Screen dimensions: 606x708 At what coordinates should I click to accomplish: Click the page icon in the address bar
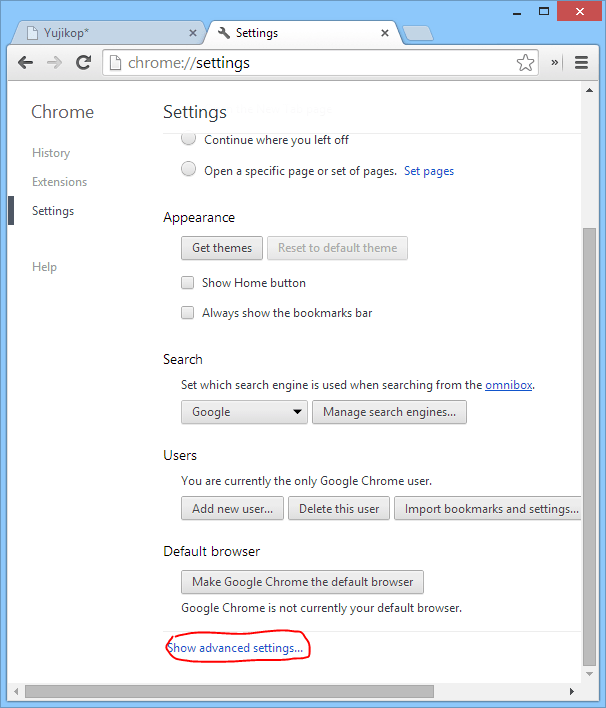click(116, 62)
